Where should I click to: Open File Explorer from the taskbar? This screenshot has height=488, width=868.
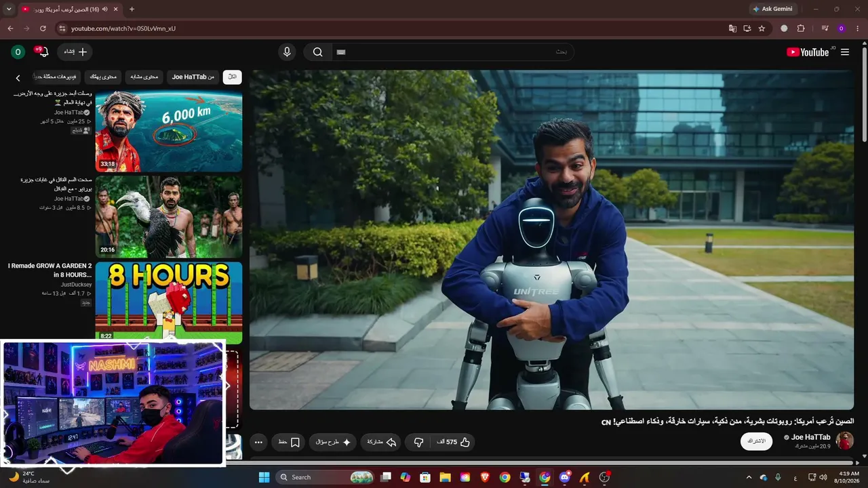446,477
